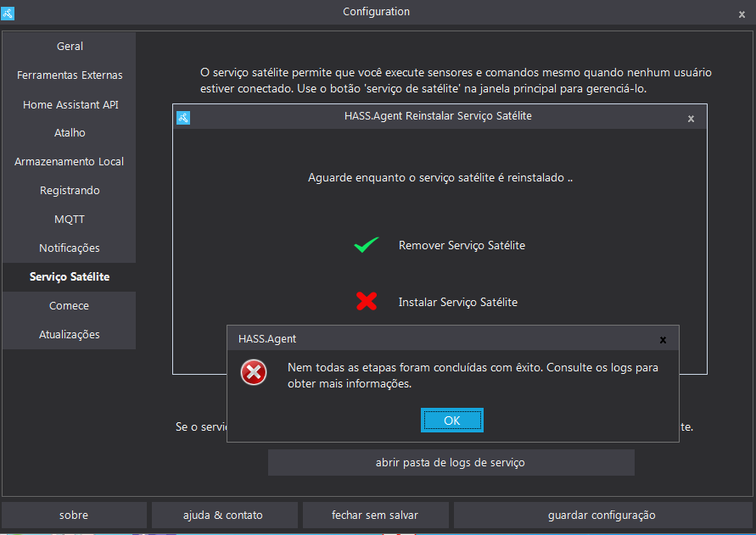Open the service logs folder

point(451,461)
